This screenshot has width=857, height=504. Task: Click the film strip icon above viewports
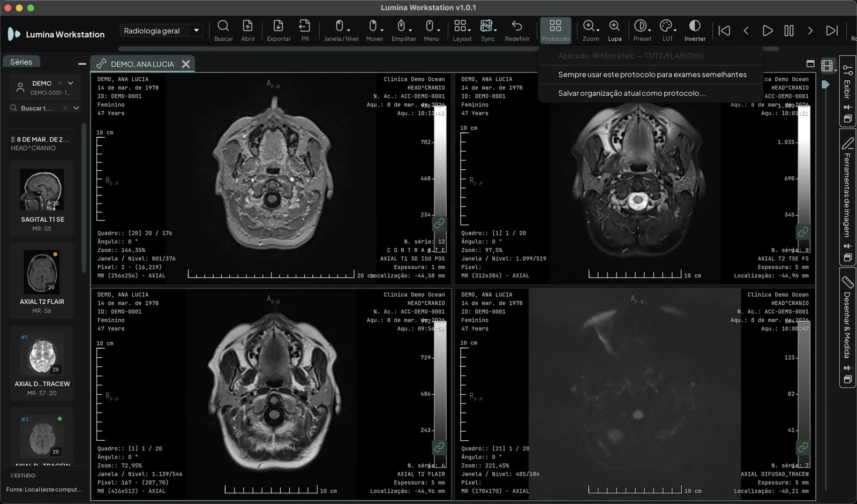(828, 65)
